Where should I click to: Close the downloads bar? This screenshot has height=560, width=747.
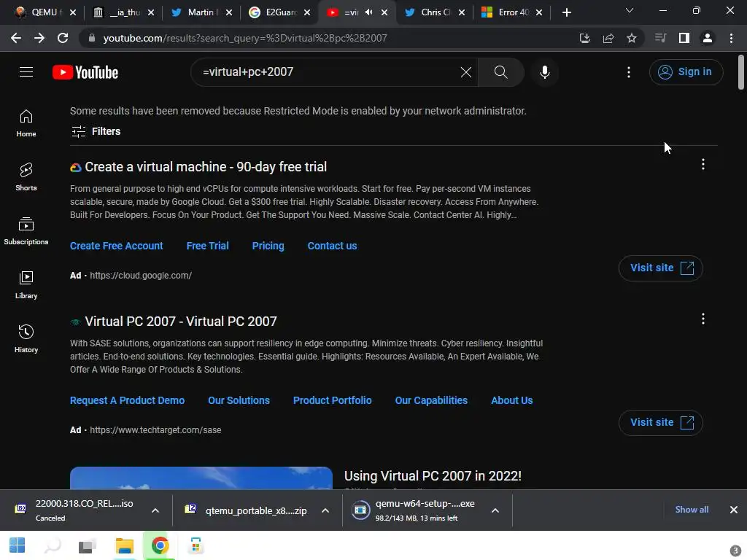(x=733, y=510)
